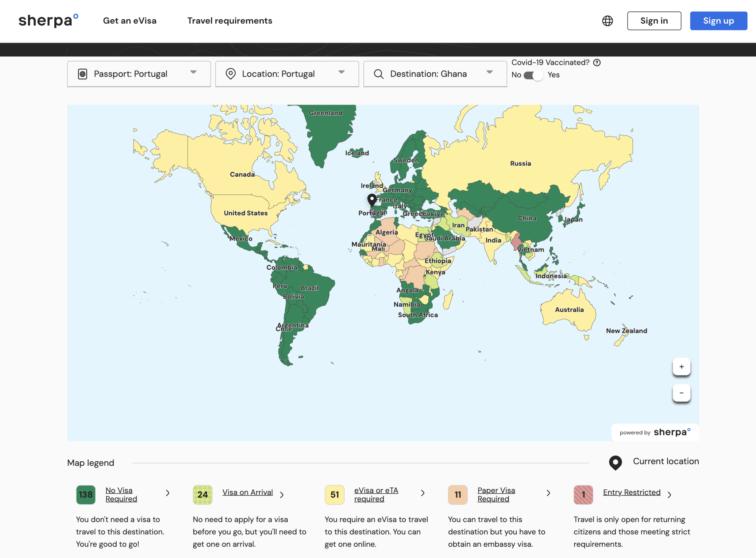Open the Visa on Arrival link

(247, 492)
